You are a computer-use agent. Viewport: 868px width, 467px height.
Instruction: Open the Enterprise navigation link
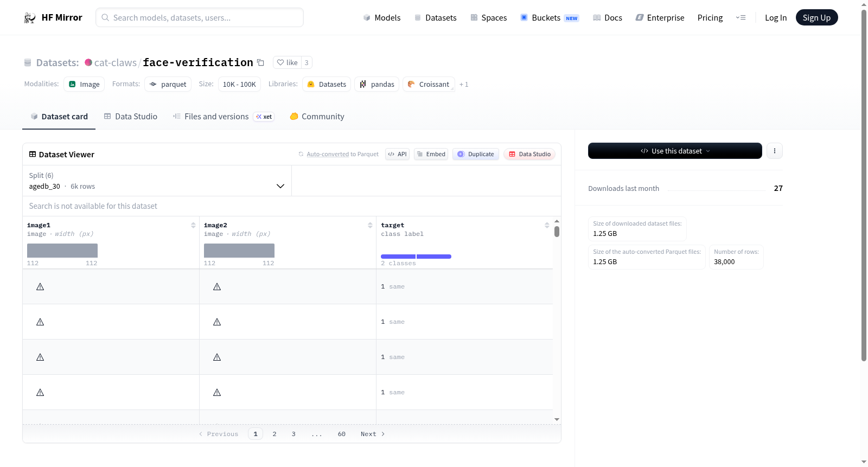(x=660, y=17)
